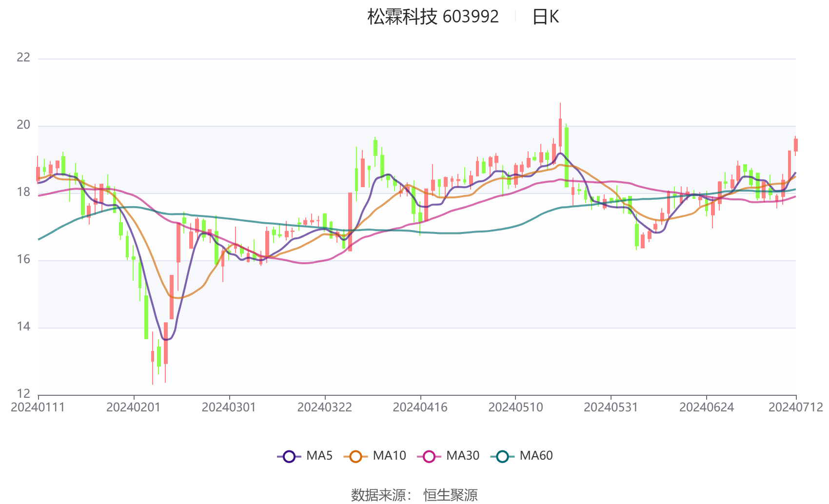Click the chart title 松霖科技 603992

tap(433, 17)
